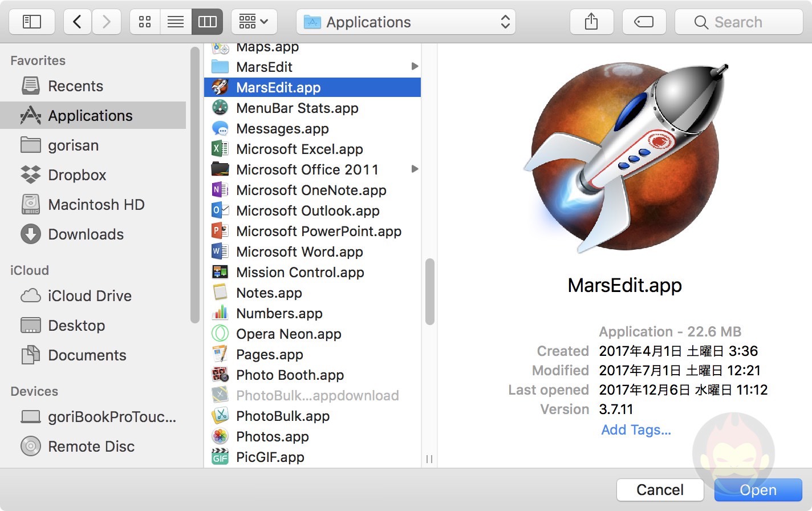
Task: Open Downloads from the sidebar
Action: tap(86, 234)
